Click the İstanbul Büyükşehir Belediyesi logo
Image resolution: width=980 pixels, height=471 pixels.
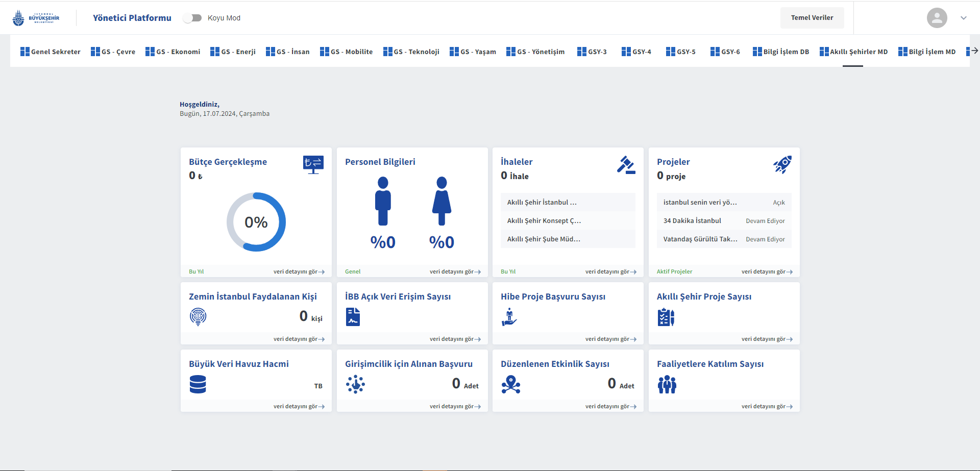36,18
